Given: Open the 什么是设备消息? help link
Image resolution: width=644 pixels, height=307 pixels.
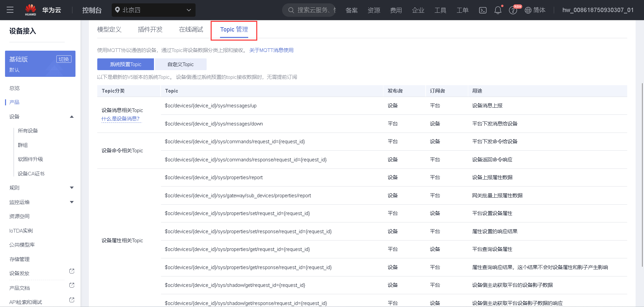Looking at the screenshot, I should [120, 119].
